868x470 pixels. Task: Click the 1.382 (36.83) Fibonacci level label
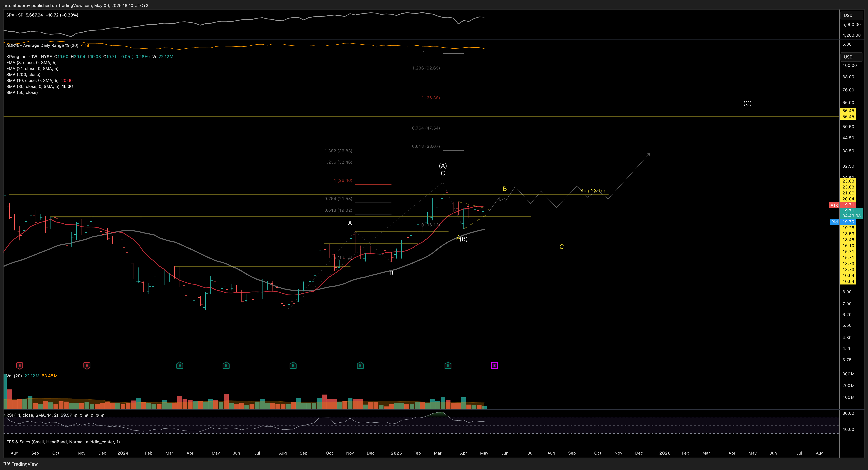coord(338,151)
